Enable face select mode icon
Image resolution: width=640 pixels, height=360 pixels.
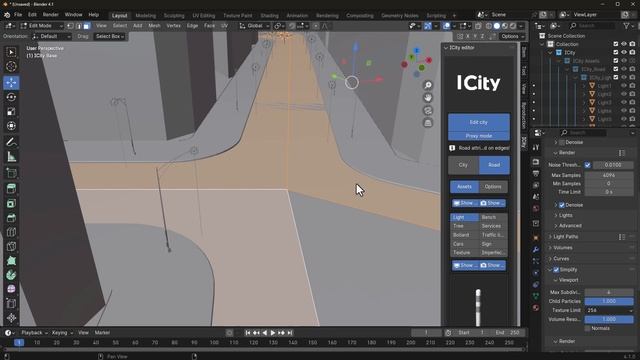pos(87,26)
